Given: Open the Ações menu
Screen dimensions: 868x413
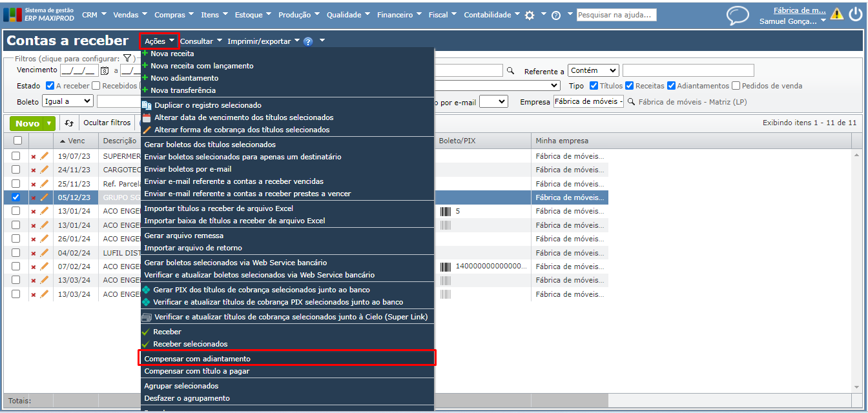Looking at the screenshot, I should [x=160, y=41].
